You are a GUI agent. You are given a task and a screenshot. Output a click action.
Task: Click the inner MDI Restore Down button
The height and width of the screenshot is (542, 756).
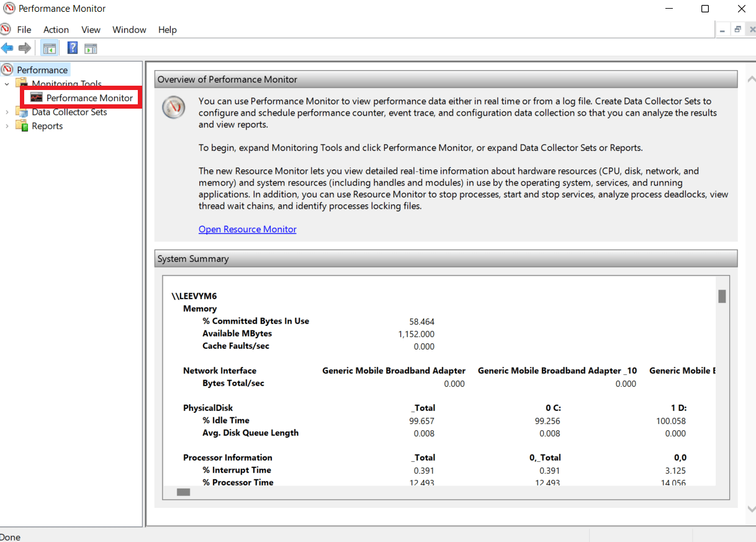click(737, 29)
